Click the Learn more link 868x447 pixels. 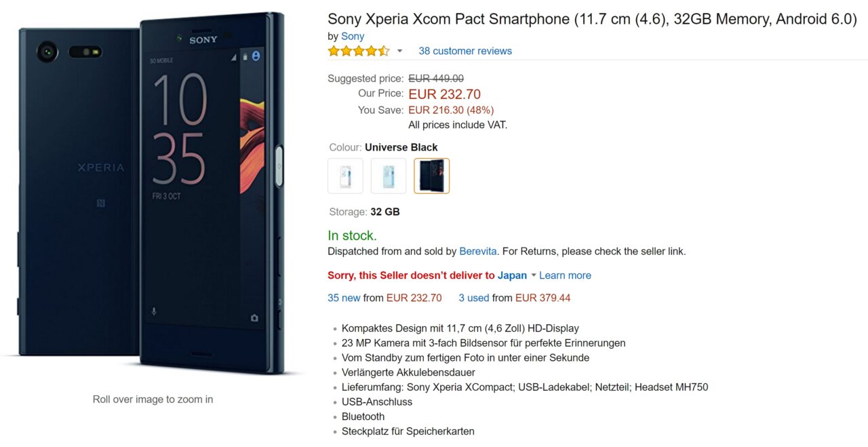(565, 275)
